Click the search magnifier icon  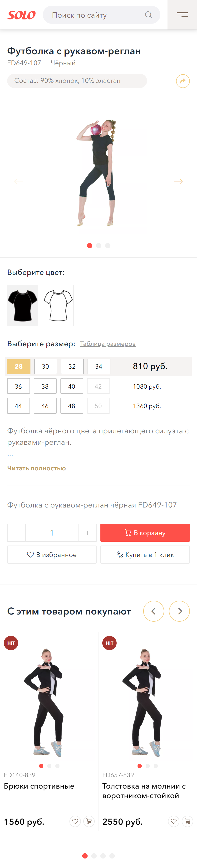[x=148, y=15]
